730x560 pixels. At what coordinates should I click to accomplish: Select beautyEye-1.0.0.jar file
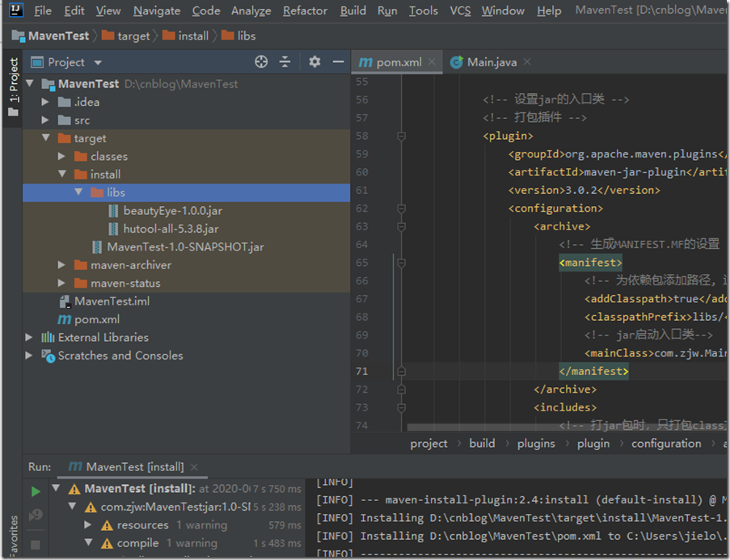(165, 210)
